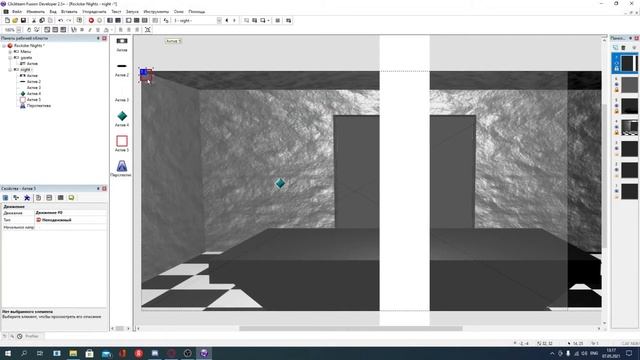Open the Файл menu
The image size is (640, 360).
click(17, 12)
